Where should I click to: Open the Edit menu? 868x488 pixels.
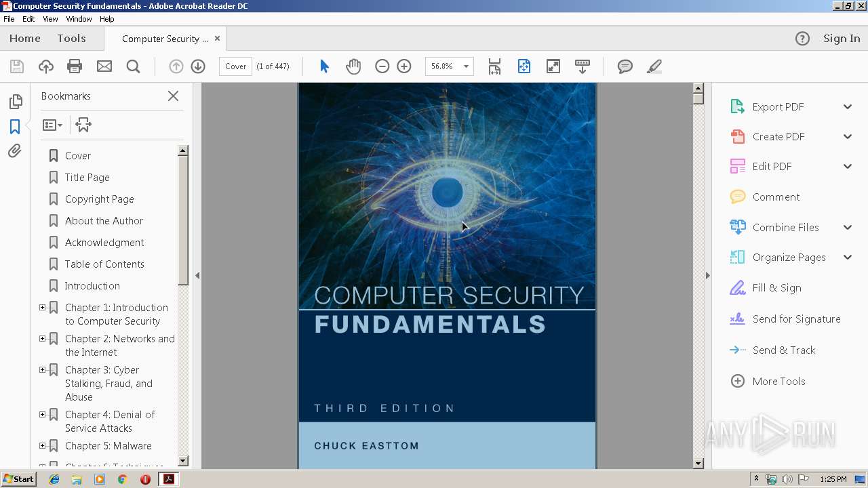[x=28, y=19]
